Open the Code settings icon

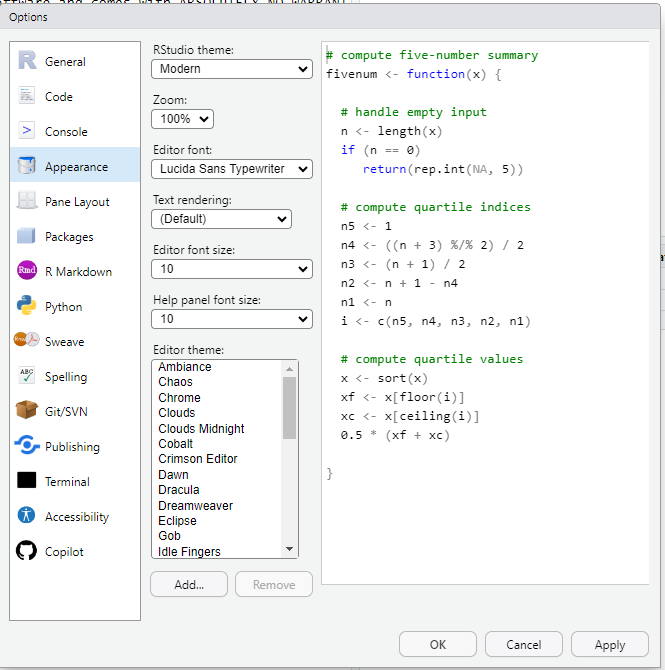(x=27, y=96)
